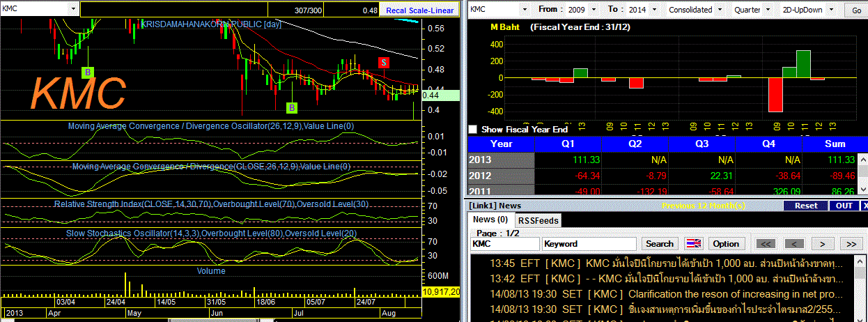
Task: Click the OUT button in News header
Action: (844, 206)
